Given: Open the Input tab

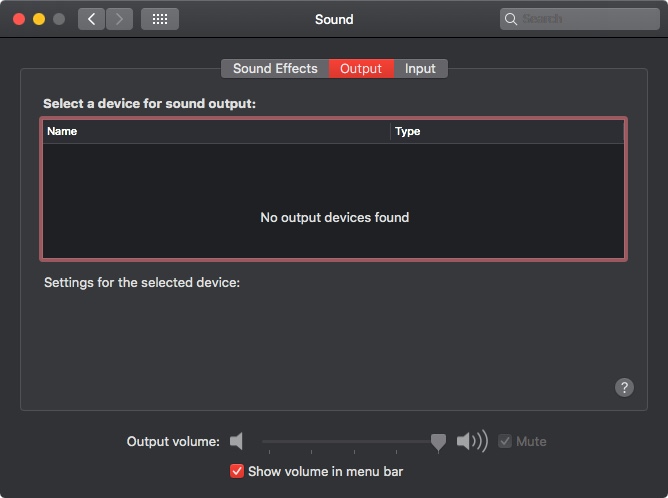Looking at the screenshot, I should (x=420, y=69).
